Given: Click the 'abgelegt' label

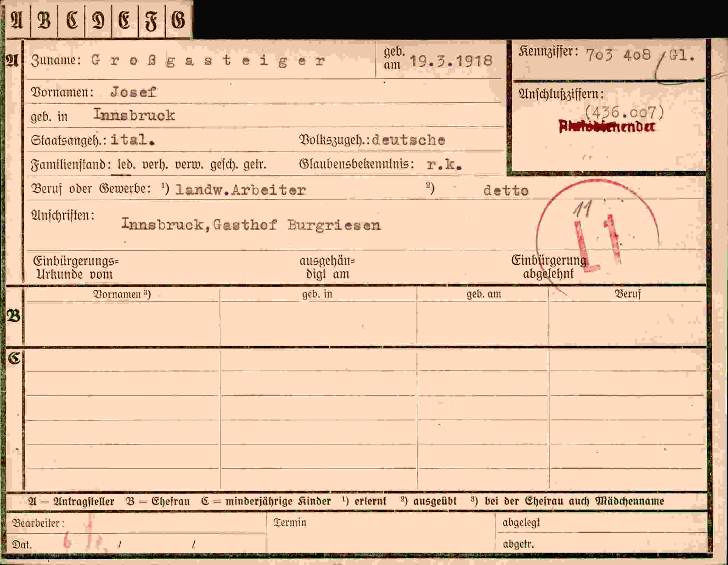Looking at the screenshot, I should tap(521, 523).
